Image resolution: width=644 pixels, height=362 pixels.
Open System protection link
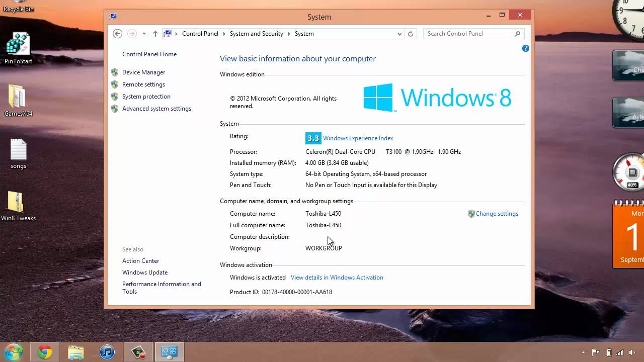point(146,97)
